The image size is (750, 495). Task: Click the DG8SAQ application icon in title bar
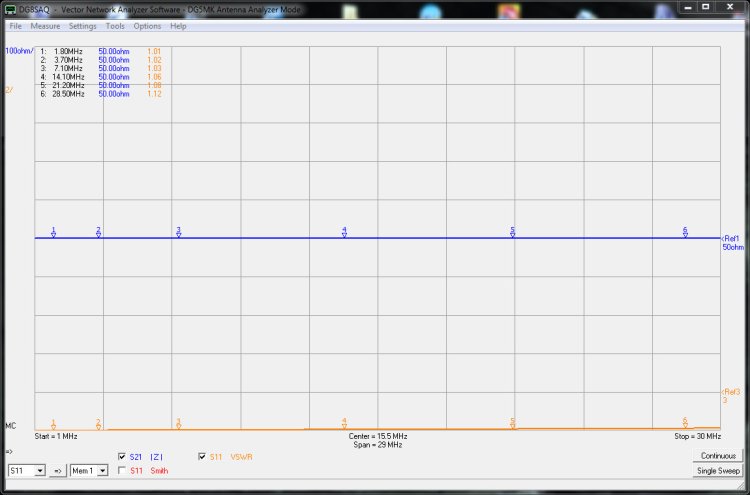(x=10, y=8)
